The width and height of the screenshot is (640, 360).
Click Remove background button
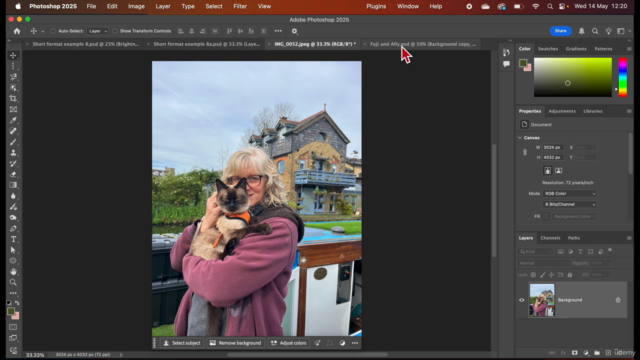click(x=235, y=343)
